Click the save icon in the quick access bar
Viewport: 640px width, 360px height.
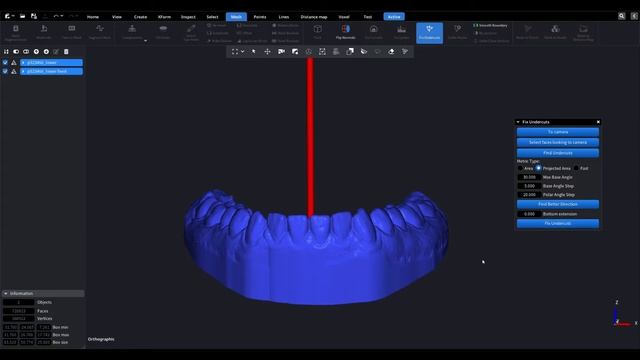click(34, 16)
